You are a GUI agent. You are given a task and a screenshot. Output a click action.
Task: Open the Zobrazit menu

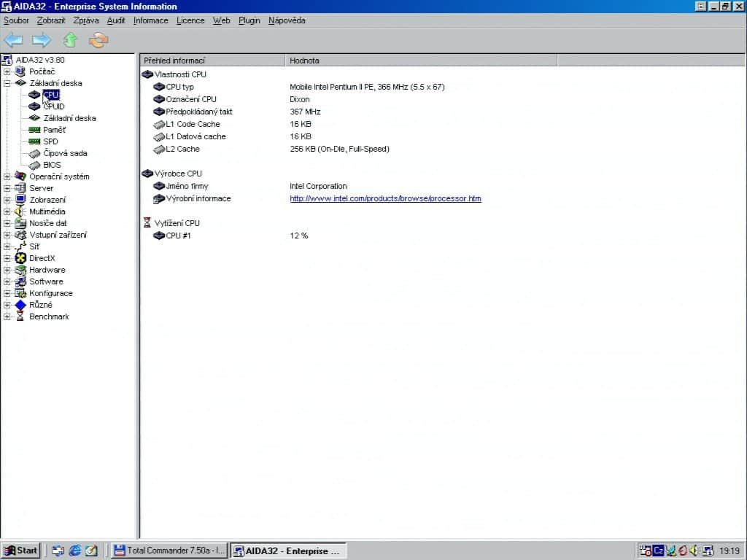click(x=51, y=20)
